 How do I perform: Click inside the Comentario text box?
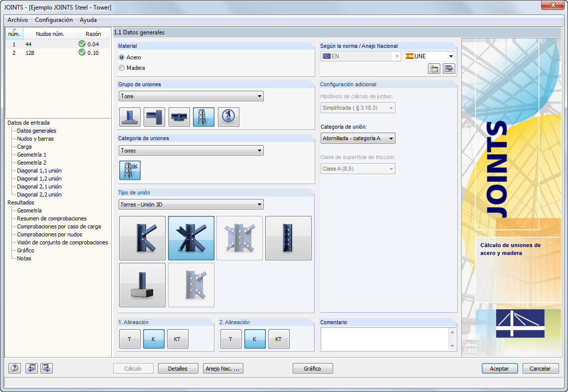click(x=384, y=339)
